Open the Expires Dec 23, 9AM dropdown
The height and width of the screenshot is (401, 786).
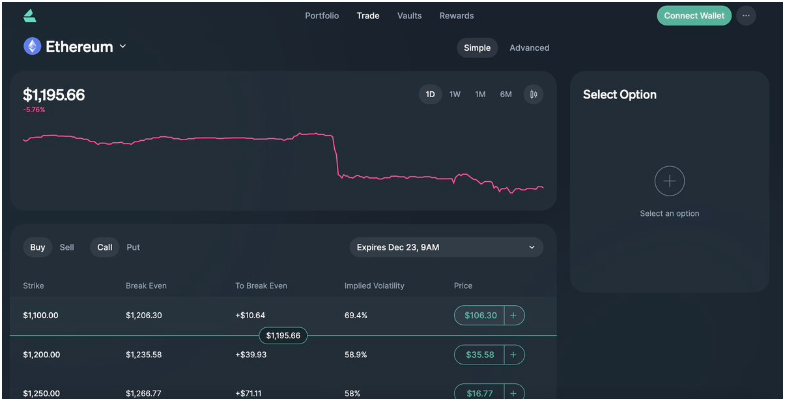pos(446,247)
